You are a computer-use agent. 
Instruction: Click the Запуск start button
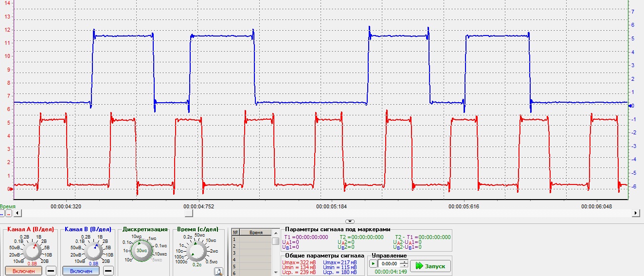(430, 266)
